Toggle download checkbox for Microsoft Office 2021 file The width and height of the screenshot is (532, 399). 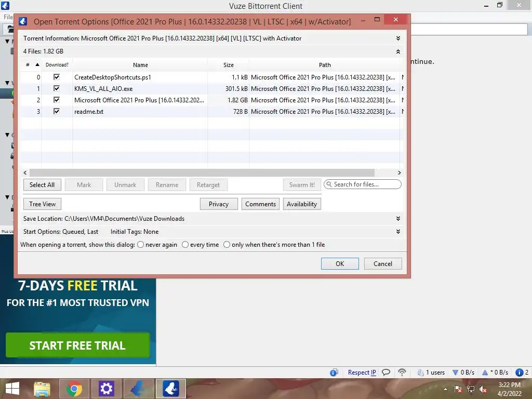coord(57,100)
